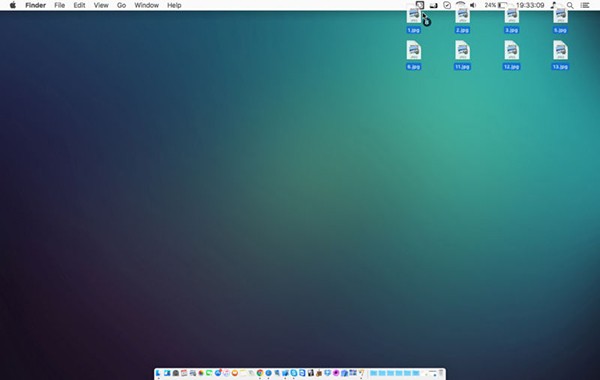Open Calendar from the Dock
Viewport: 600px width, 380px height.
(184, 373)
